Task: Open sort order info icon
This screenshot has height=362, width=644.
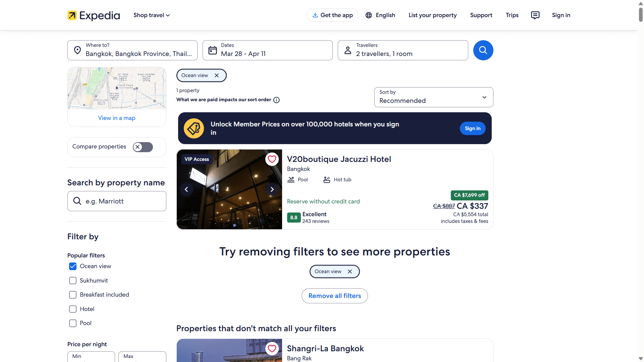Action: pyautogui.click(x=276, y=100)
